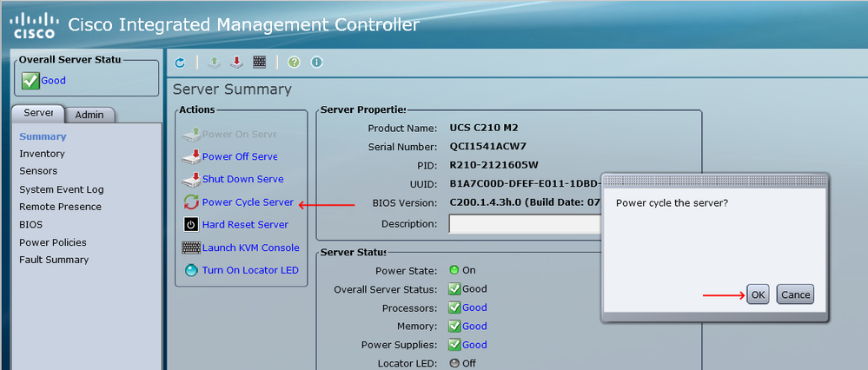868x370 pixels.
Task: Click the Turn On Locator LED link
Action: (x=250, y=270)
